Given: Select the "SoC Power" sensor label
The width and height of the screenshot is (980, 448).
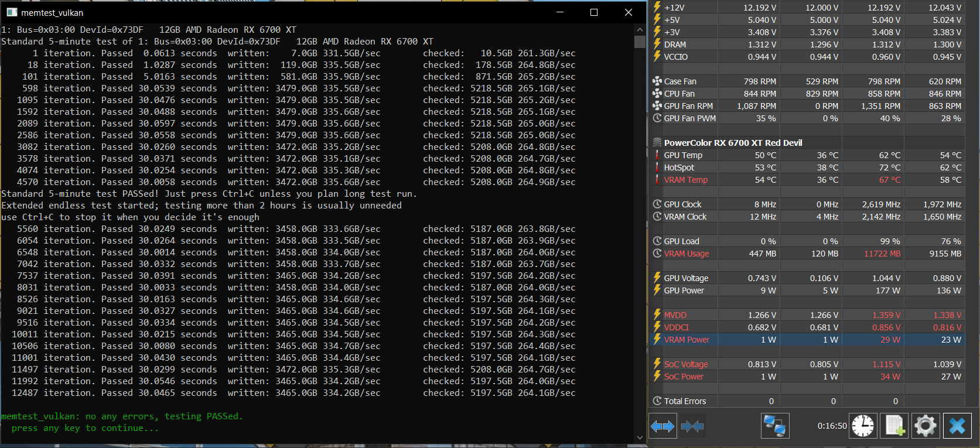Looking at the screenshot, I should click(x=684, y=377).
